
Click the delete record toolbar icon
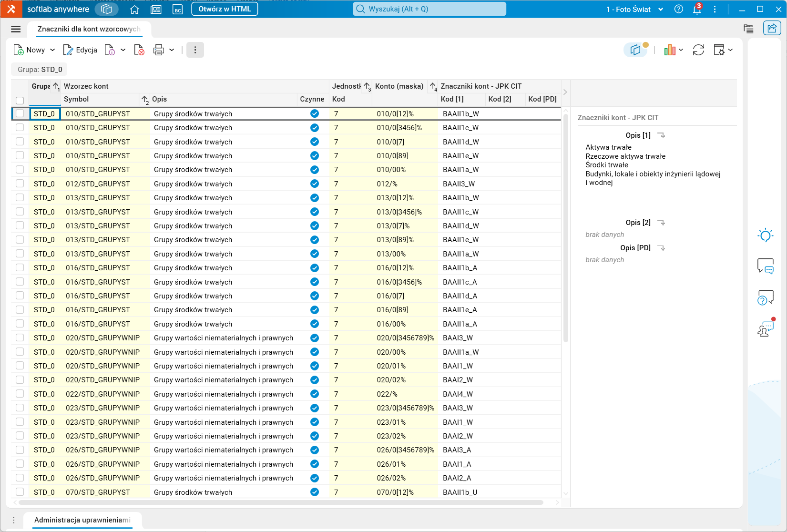[x=139, y=50]
